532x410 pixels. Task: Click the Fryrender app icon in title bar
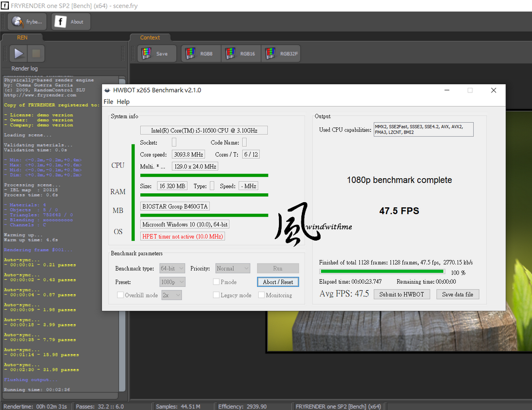click(x=5, y=6)
